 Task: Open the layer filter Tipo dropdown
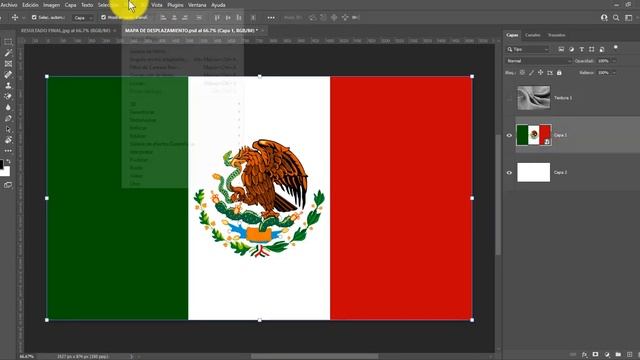(528, 49)
